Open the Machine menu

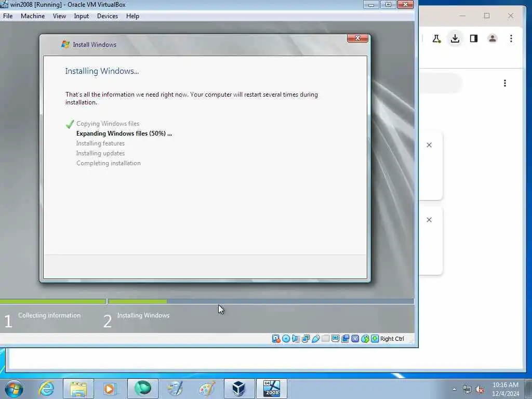click(x=33, y=16)
